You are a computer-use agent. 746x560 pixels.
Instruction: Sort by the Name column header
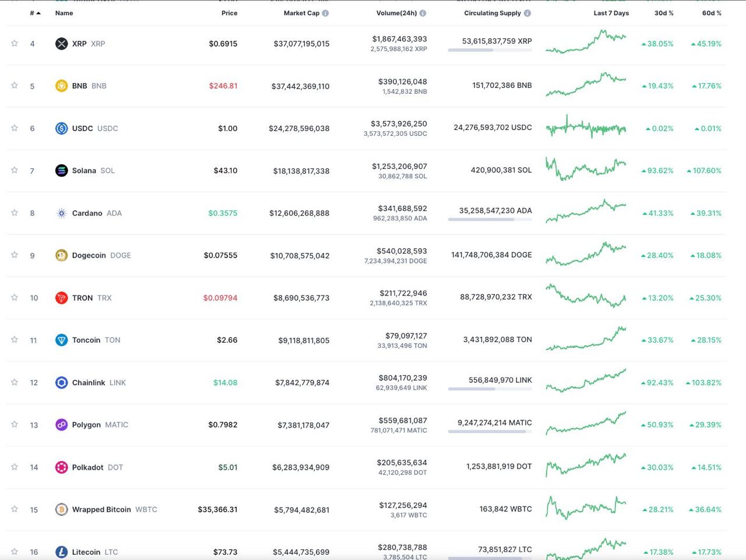tap(64, 13)
